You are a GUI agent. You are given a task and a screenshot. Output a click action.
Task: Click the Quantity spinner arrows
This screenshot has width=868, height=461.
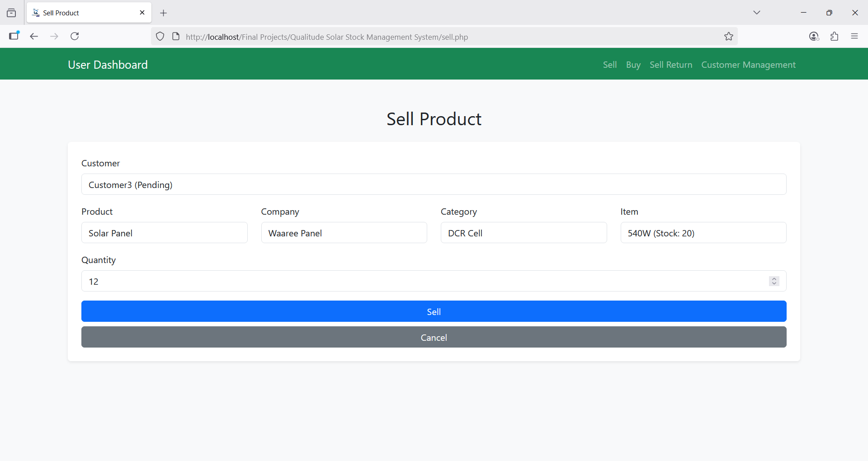774,281
